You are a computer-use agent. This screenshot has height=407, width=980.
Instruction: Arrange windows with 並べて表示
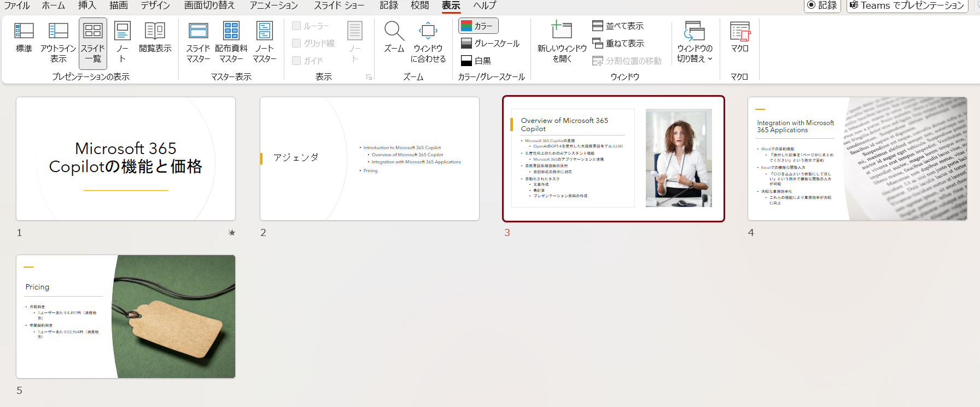tap(619, 26)
